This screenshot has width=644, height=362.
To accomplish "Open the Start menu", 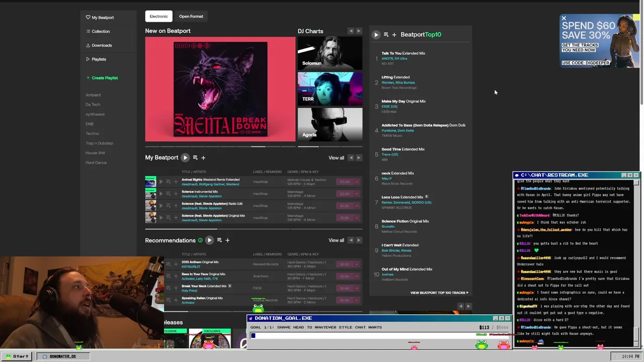I will coord(17,356).
